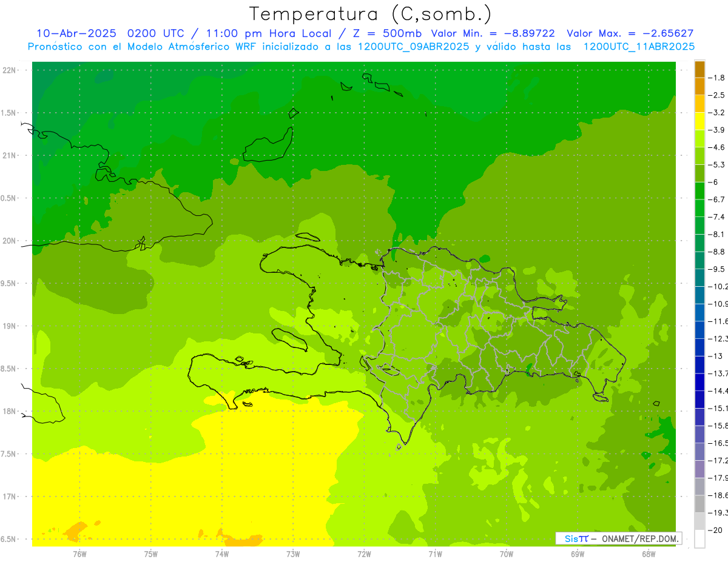Click the 75W longitude label
Viewport: 728px width, 562px height.
(151, 554)
